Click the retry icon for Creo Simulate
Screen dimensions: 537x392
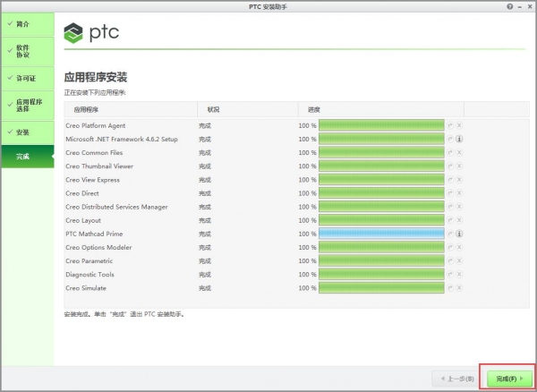point(450,288)
